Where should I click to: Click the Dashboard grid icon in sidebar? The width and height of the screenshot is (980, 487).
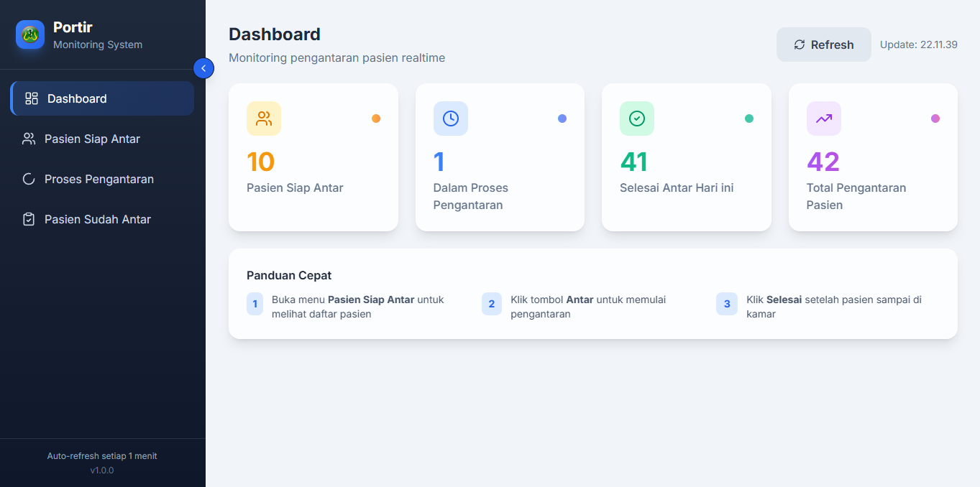point(32,98)
